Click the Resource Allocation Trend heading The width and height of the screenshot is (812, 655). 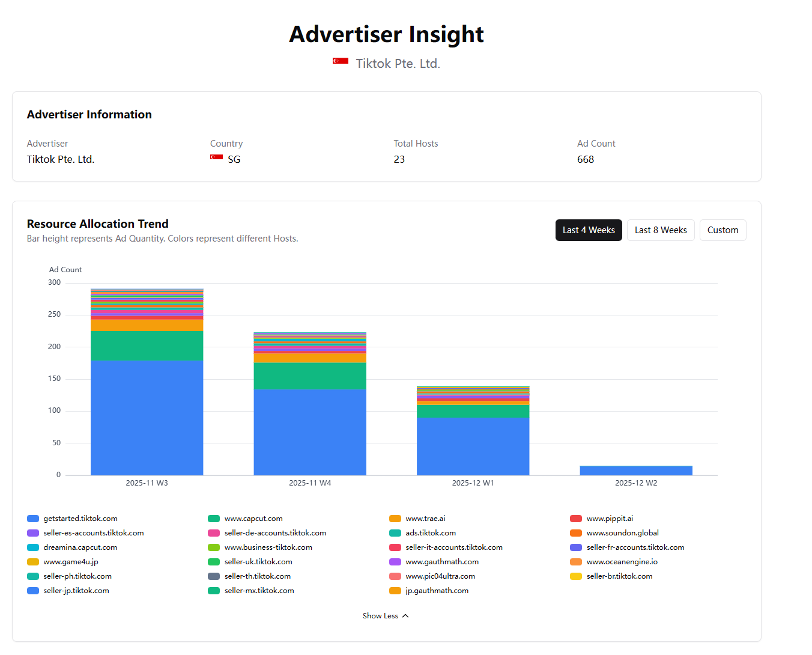click(98, 224)
